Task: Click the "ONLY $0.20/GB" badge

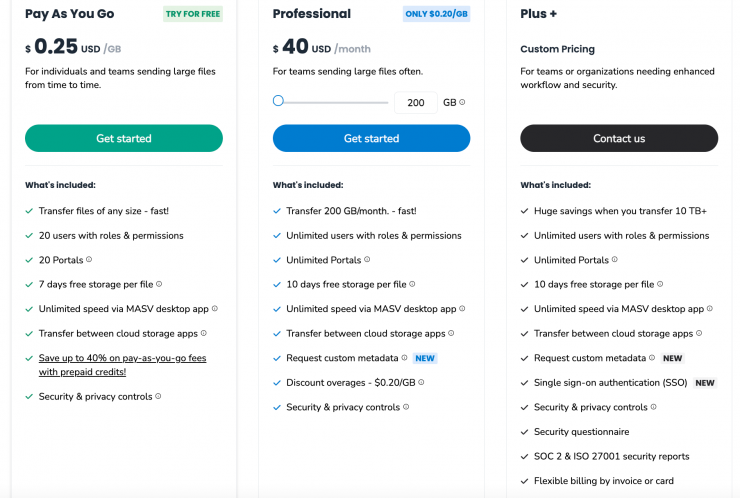Action: coord(436,14)
